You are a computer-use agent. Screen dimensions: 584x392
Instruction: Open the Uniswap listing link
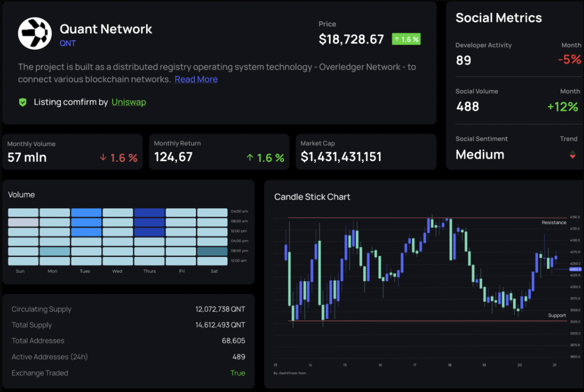point(129,102)
